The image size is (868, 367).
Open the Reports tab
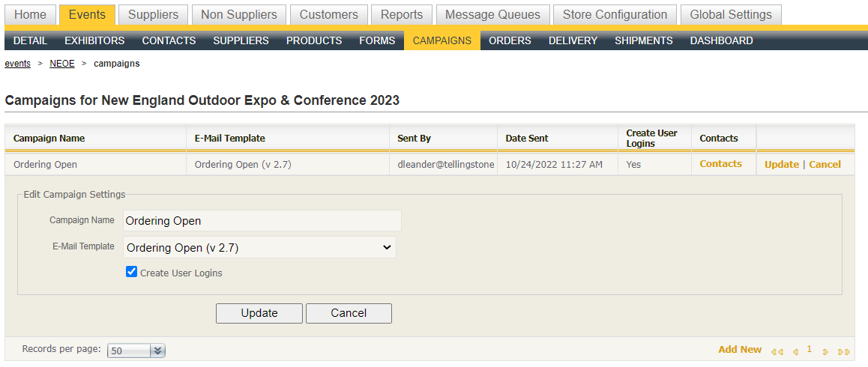[x=401, y=14]
